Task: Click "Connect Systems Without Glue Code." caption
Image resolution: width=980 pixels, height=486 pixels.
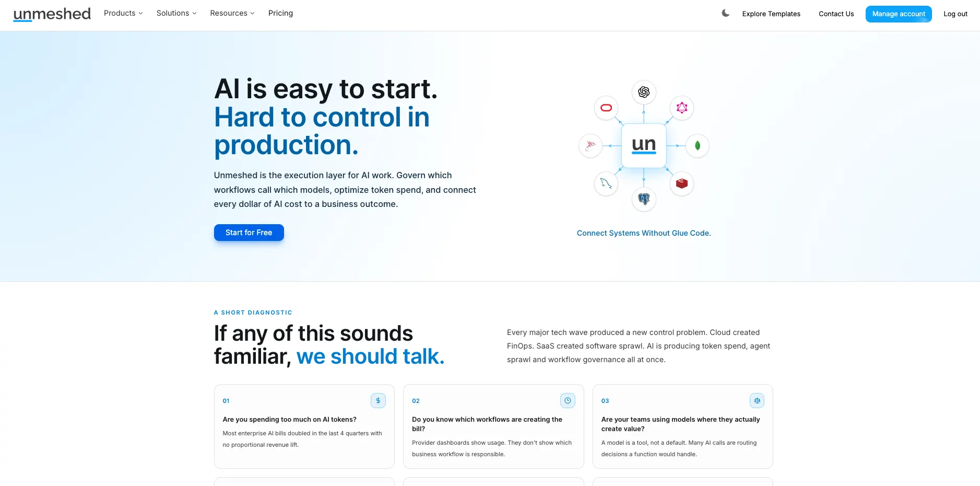Action: pos(644,233)
